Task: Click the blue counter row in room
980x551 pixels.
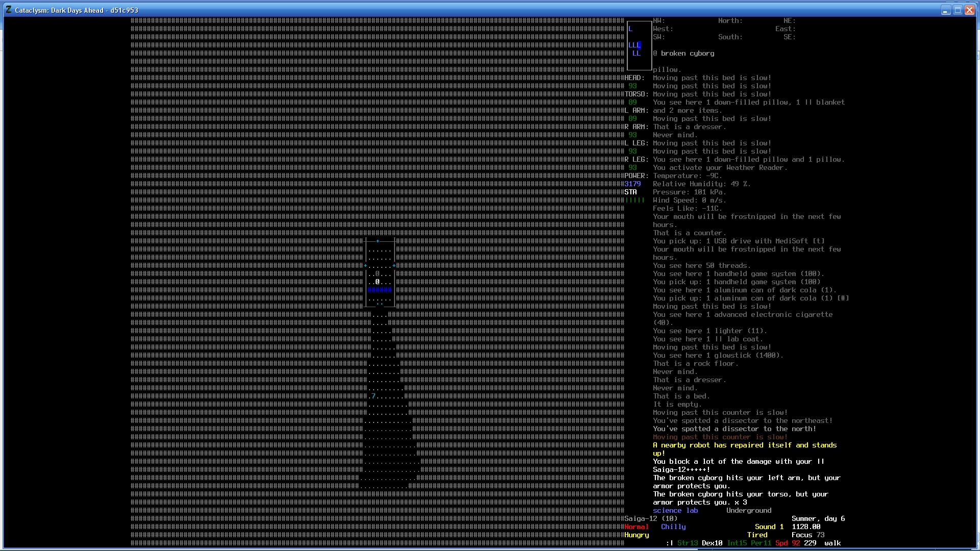Action: point(380,290)
